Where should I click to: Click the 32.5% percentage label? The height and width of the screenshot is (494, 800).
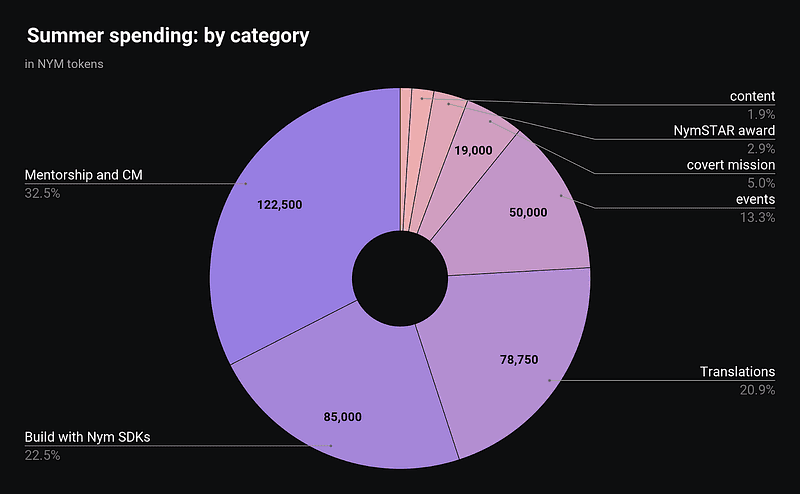tap(42, 193)
